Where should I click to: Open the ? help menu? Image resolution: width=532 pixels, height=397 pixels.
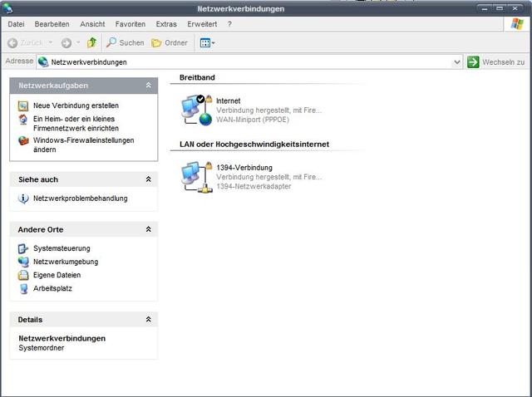229,24
